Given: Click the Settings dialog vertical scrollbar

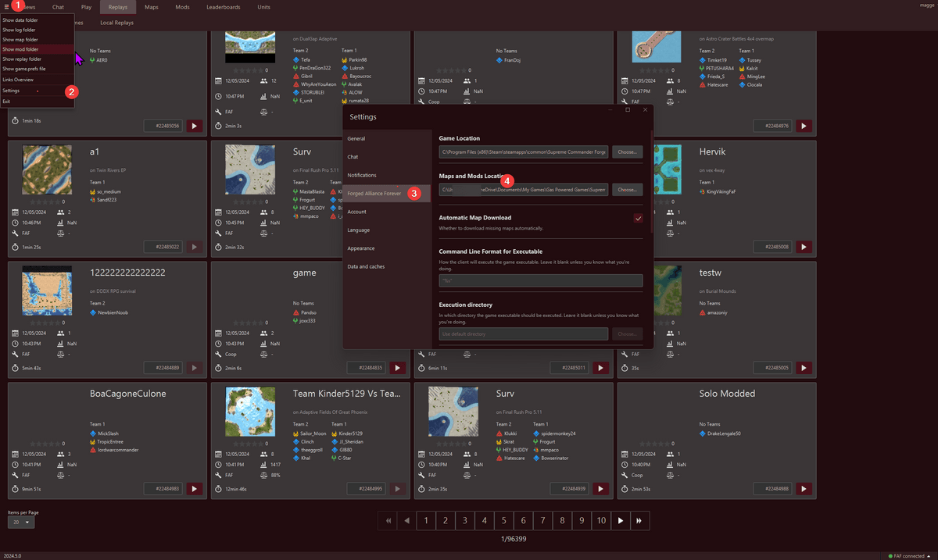Looking at the screenshot, I should (x=650, y=181).
